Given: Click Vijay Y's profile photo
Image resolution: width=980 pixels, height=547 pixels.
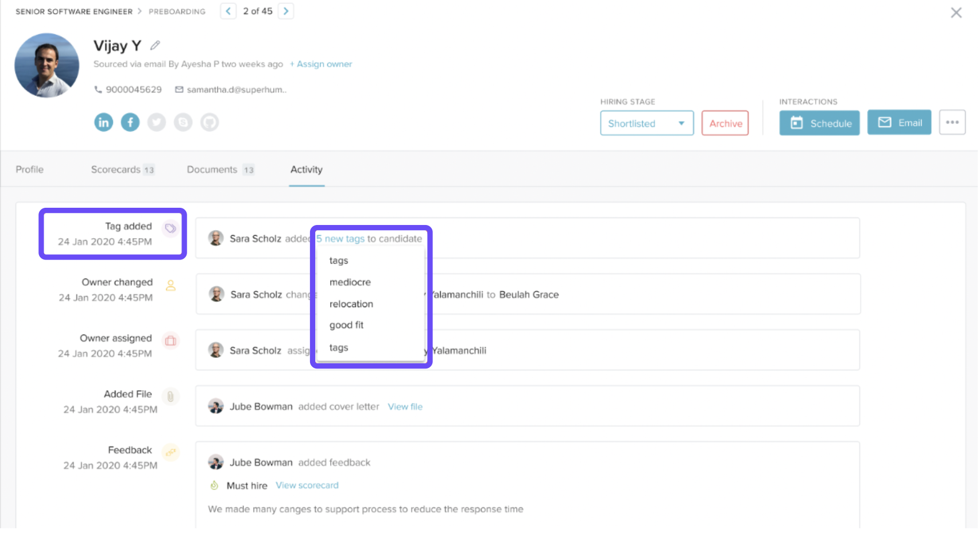Looking at the screenshot, I should [x=47, y=65].
